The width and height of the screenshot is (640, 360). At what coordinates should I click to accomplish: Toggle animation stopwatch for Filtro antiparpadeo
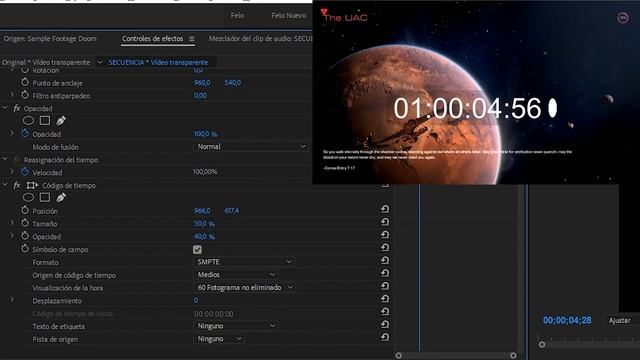tap(25, 95)
